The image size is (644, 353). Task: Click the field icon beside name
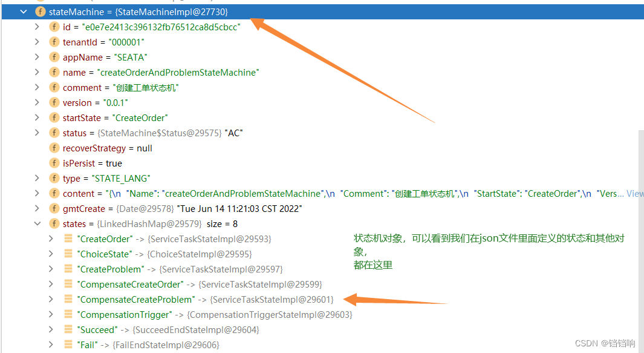[54, 73]
